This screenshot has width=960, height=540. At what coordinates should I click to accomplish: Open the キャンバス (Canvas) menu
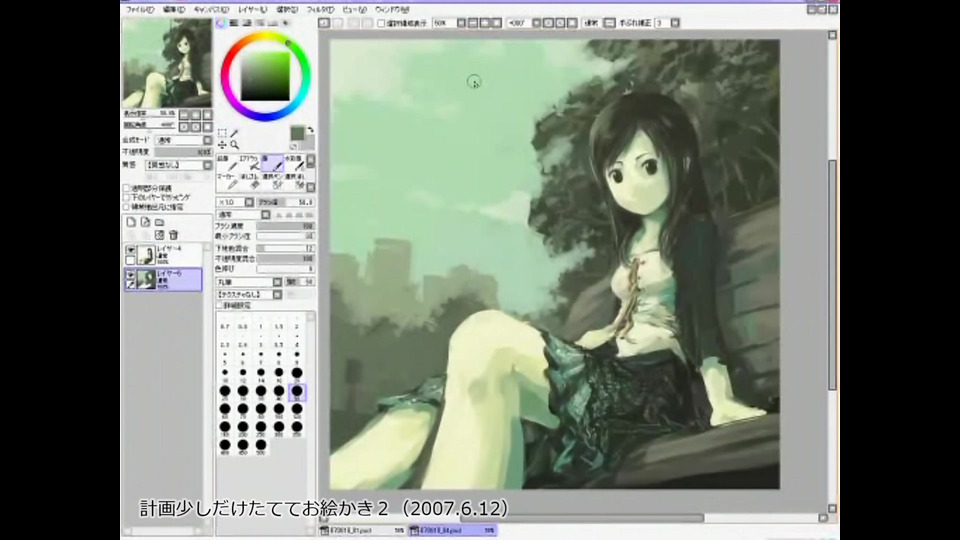211,10
